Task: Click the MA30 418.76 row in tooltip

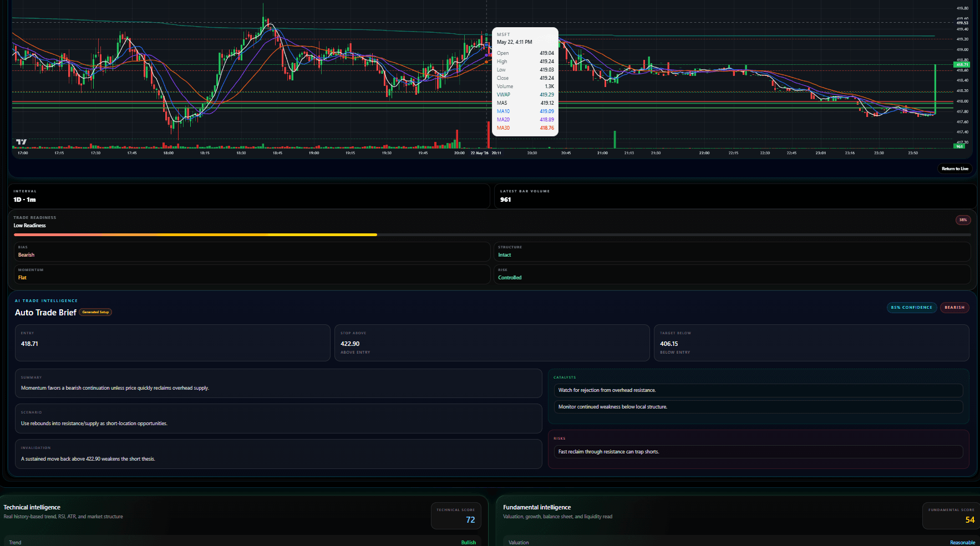Action: pos(525,128)
